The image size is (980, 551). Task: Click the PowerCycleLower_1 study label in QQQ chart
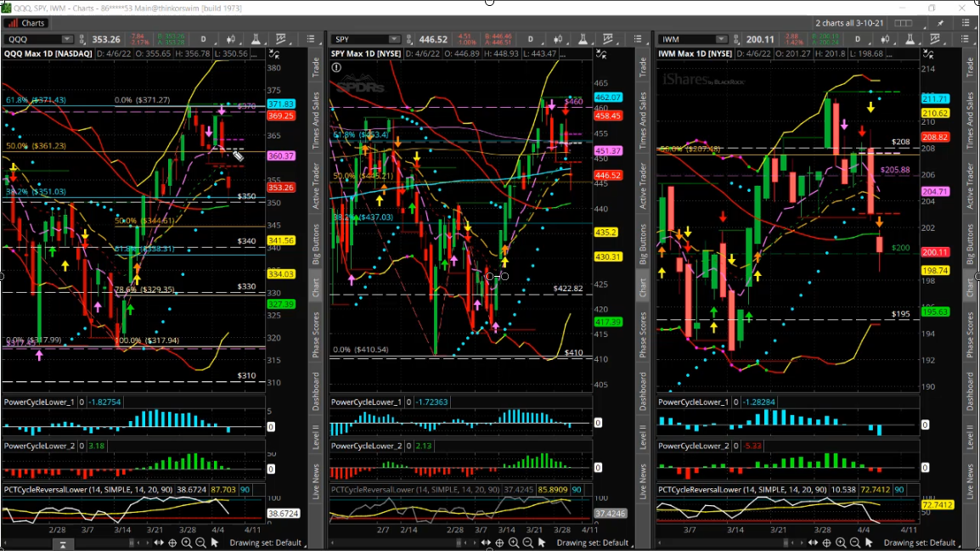tap(39, 402)
